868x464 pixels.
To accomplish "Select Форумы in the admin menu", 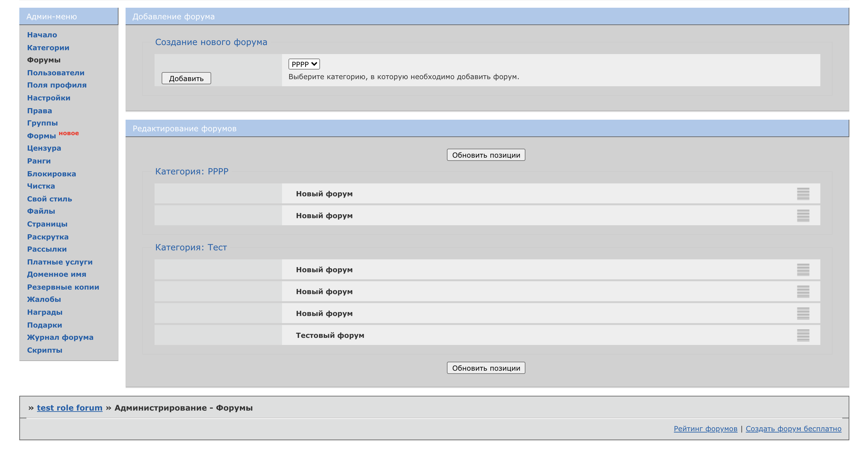I will tap(44, 60).
